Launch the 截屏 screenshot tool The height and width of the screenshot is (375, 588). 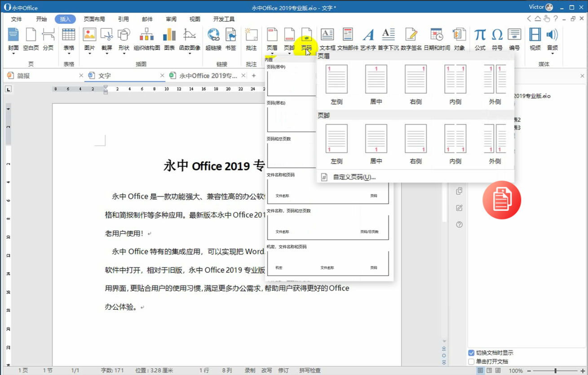point(106,35)
